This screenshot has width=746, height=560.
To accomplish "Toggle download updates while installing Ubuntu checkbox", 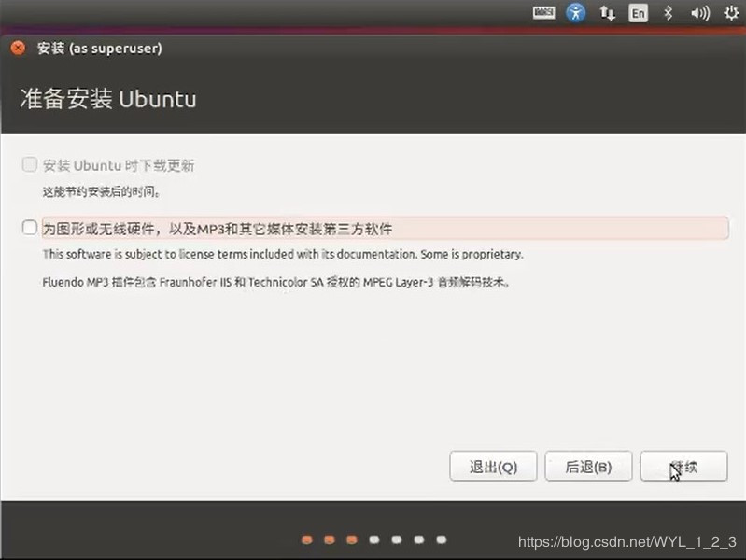I will click(x=30, y=164).
